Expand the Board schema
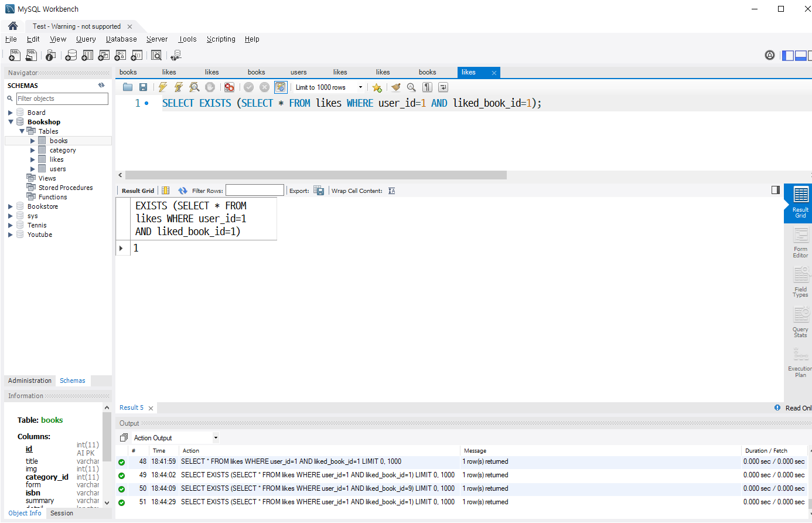Image resolution: width=812 pixels, height=523 pixels. [10, 113]
